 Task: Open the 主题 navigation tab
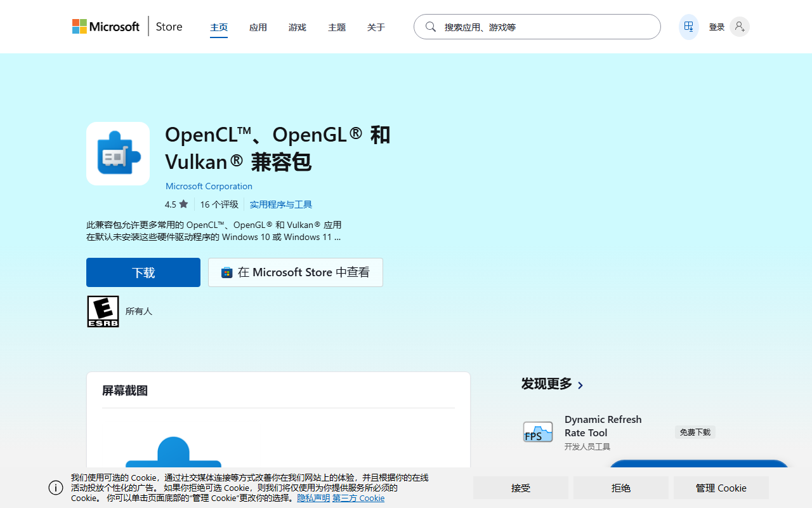[337, 27]
